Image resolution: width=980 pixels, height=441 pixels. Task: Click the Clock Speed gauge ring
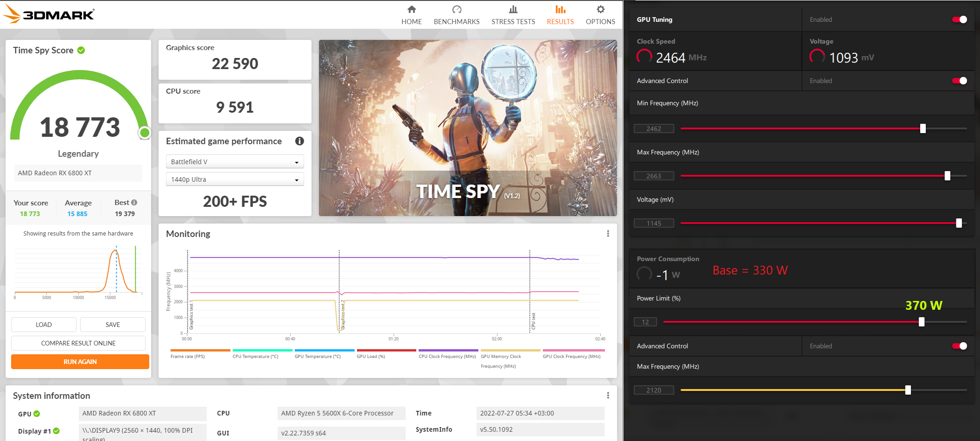click(644, 57)
